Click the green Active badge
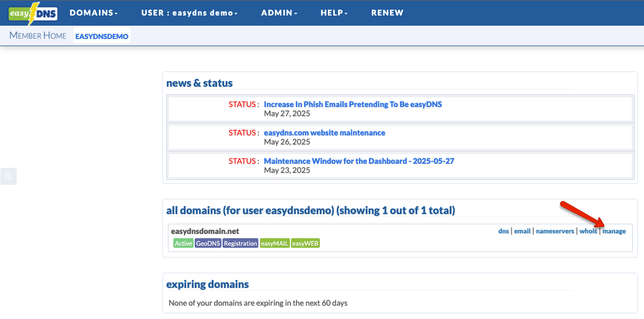The height and width of the screenshot is (319, 644). [x=183, y=244]
